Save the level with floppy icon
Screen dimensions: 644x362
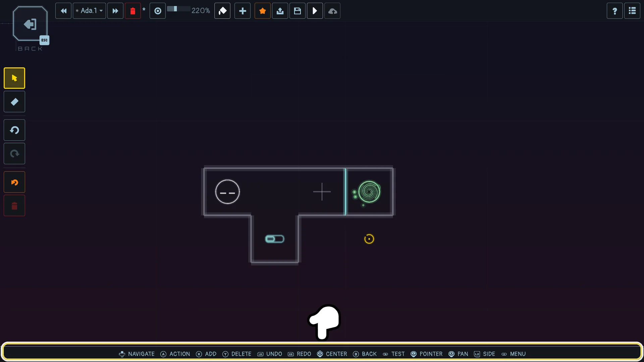tap(298, 11)
